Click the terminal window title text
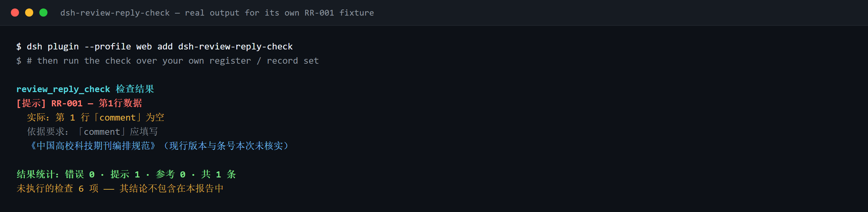868x212 pixels. click(217, 13)
